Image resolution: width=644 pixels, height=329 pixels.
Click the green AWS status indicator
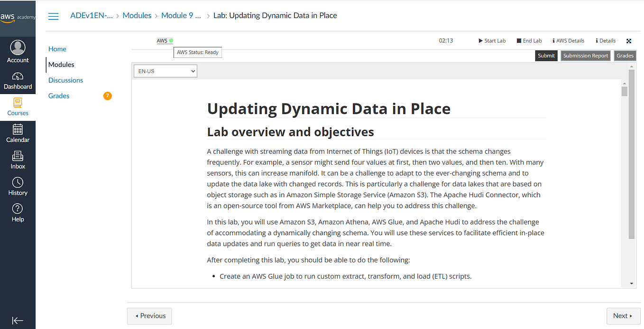[172, 40]
